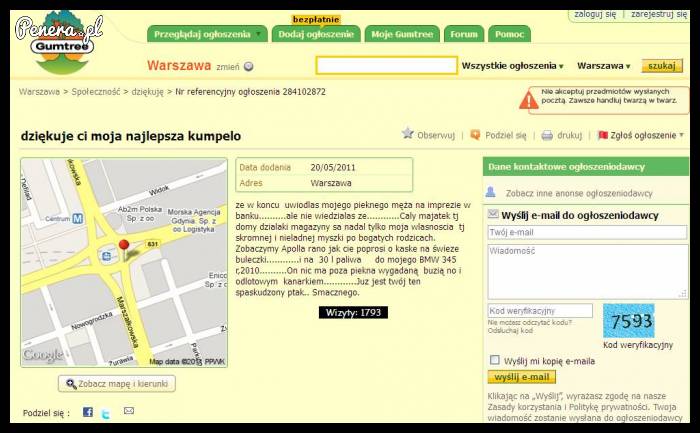Click the Twój e-mail input field

click(587, 232)
